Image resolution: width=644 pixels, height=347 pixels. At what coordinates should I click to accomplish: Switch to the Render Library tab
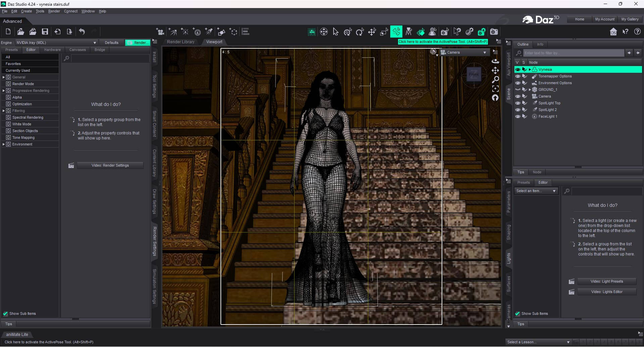click(x=181, y=42)
